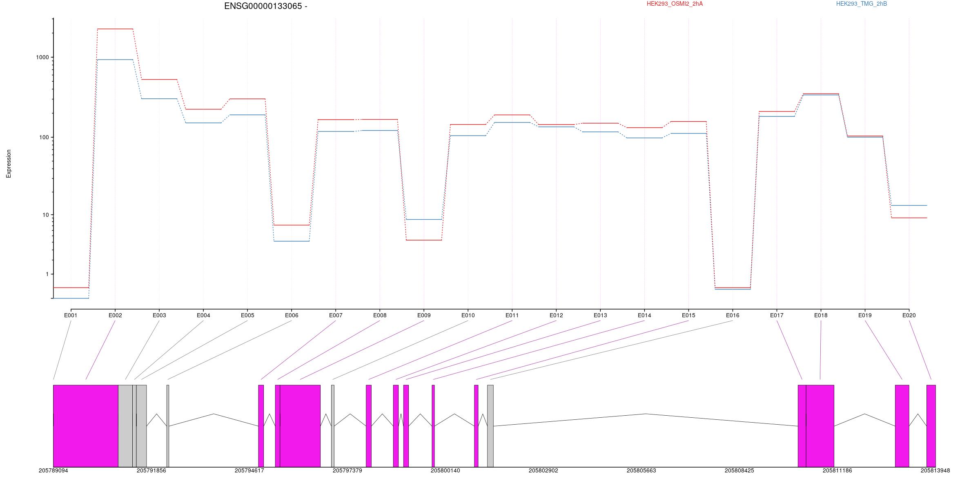Viewport: 980px width, 490px height.
Task: Click the 100 y-axis tick label
Action: pos(44,138)
